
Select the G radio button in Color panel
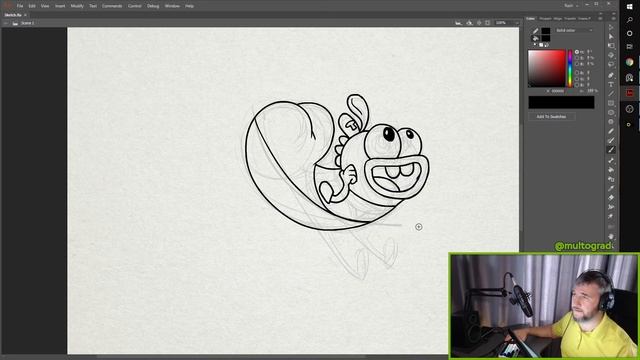[577, 79]
